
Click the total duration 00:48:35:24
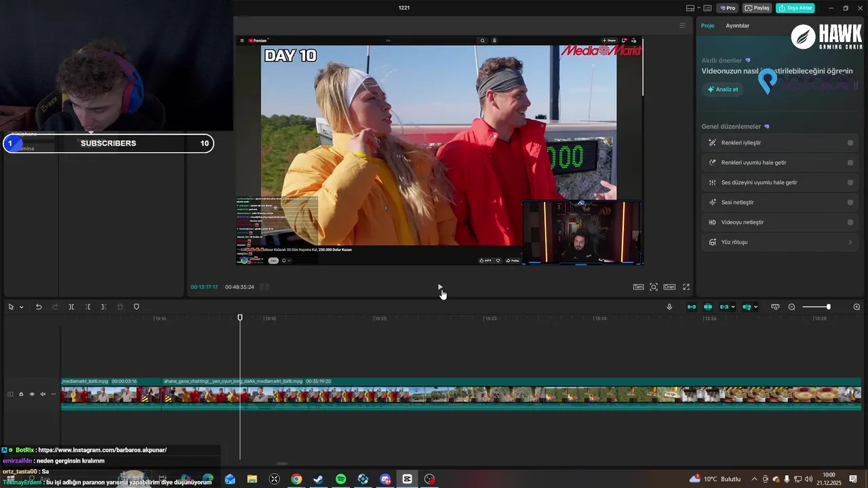click(239, 287)
